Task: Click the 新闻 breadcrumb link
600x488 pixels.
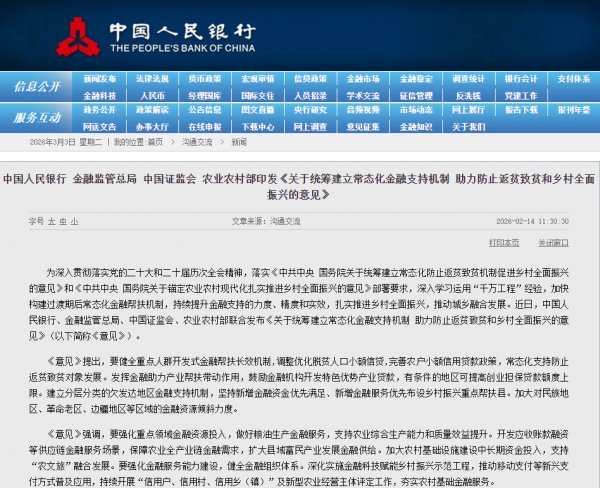Action: click(239, 142)
